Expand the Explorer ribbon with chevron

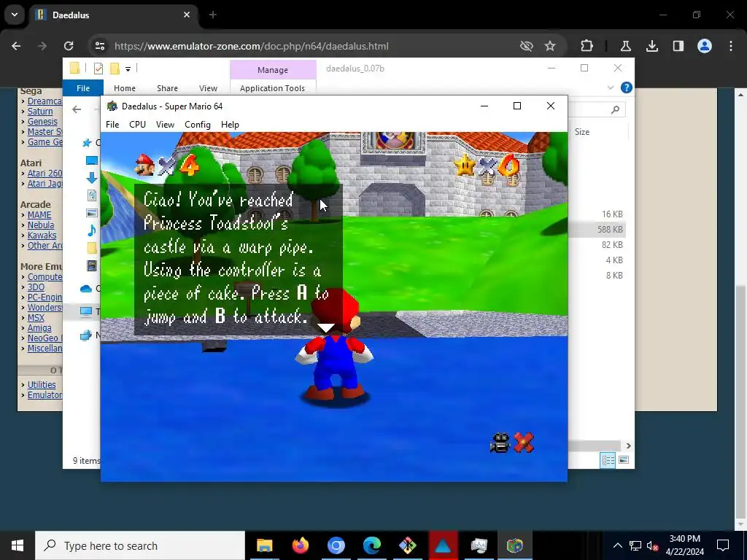pos(611,87)
